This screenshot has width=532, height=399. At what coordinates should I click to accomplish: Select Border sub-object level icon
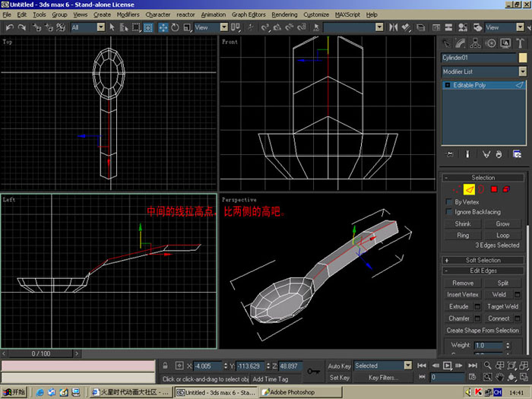coord(481,189)
